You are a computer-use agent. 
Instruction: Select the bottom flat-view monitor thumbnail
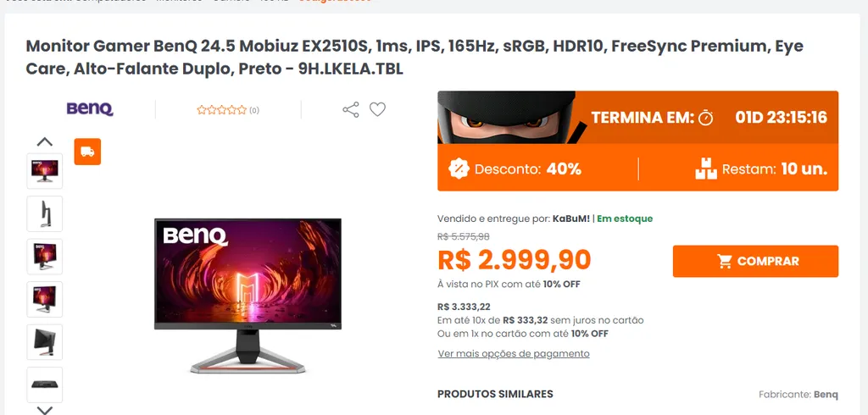click(45, 385)
